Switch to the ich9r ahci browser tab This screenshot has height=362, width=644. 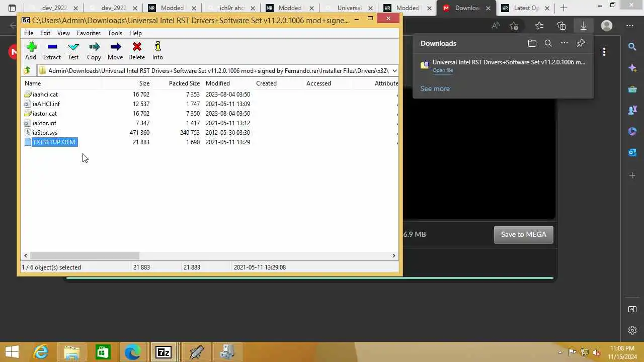(x=231, y=8)
